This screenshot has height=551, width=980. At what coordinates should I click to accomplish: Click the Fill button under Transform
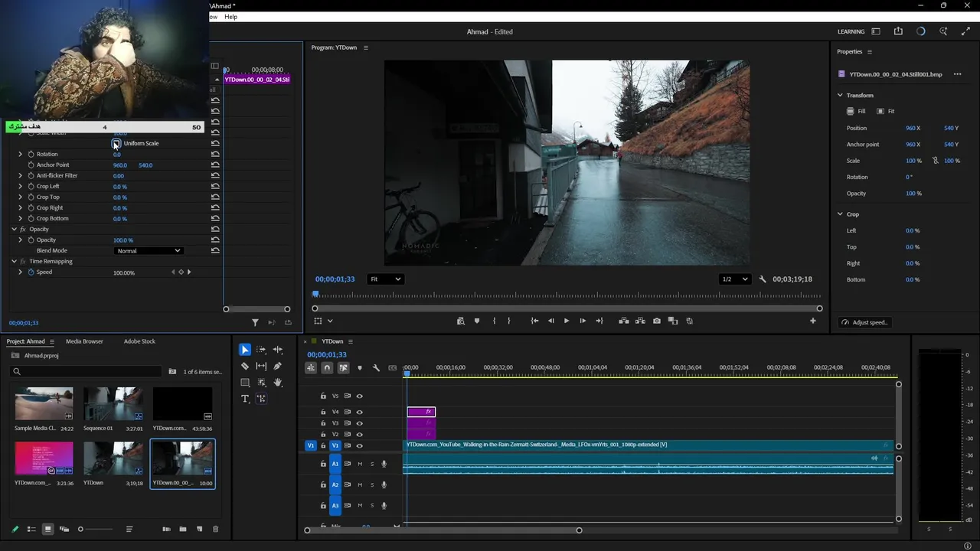(x=856, y=111)
